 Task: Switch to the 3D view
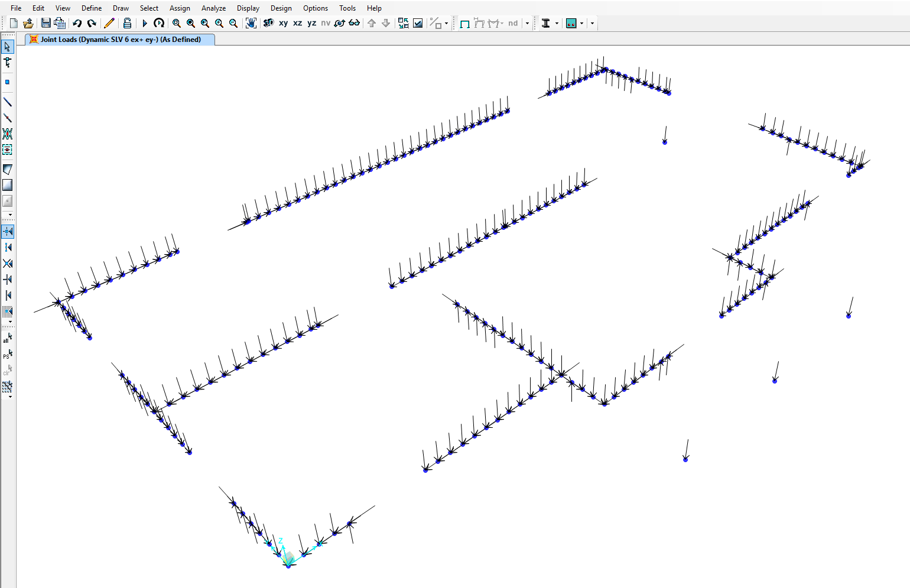[x=269, y=23]
